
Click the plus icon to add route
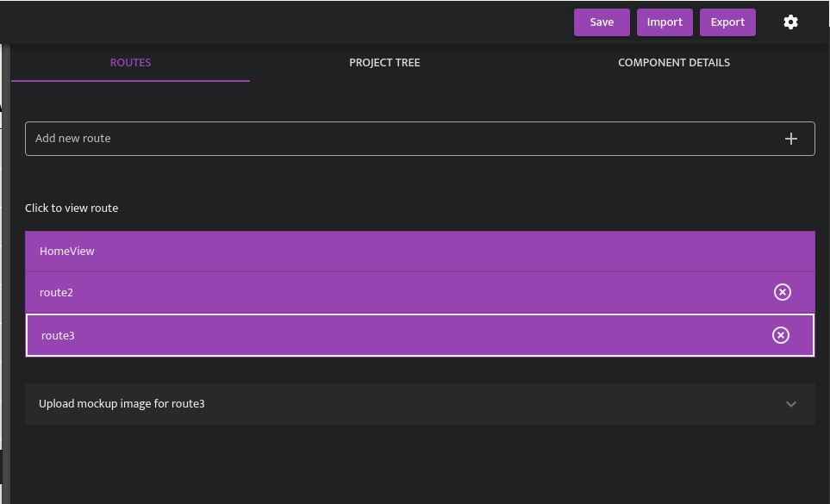tap(791, 139)
